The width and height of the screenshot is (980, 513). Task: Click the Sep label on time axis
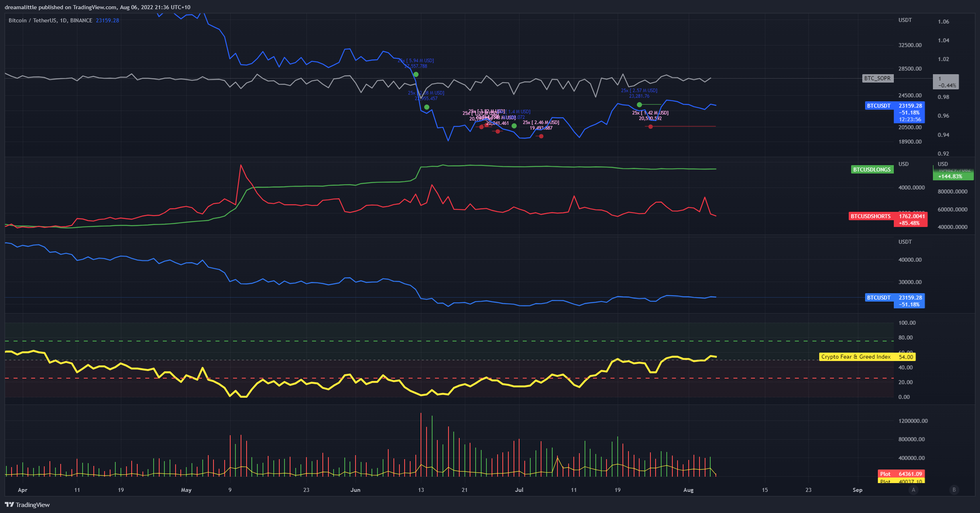point(857,490)
